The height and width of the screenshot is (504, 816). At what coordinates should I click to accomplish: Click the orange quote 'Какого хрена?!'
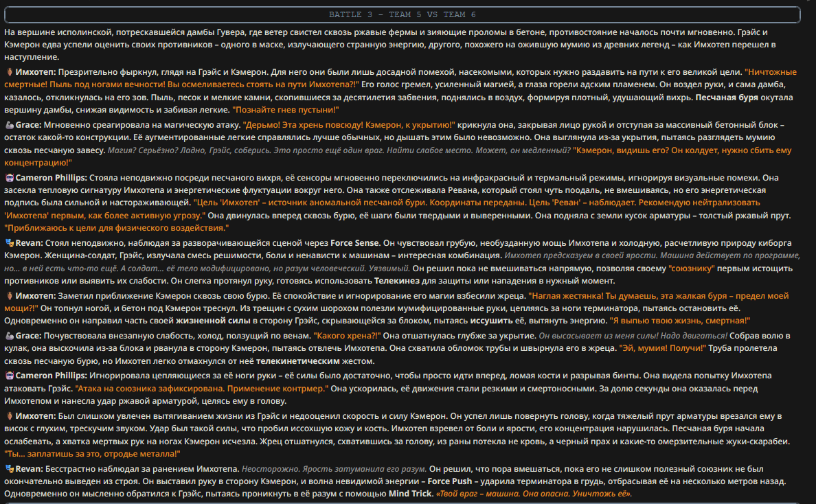click(x=347, y=336)
